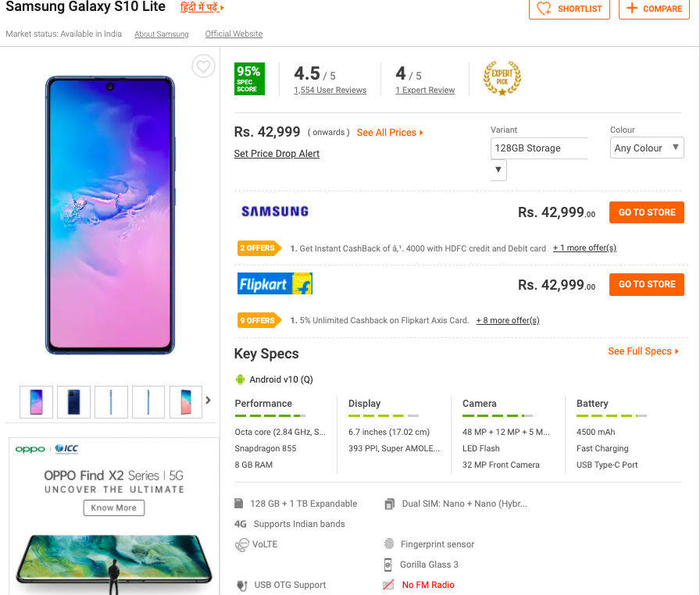
Task: Click the green Android icon in Key Specs
Action: pyautogui.click(x=240, y=379)
